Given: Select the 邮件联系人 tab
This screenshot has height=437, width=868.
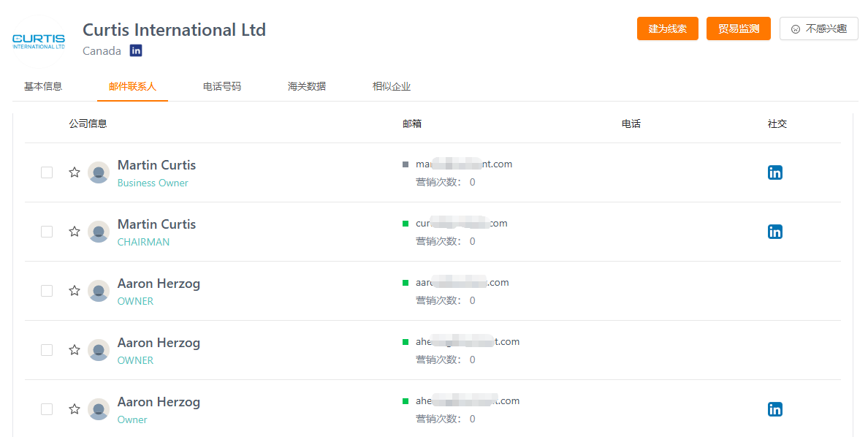Looking at the screenshot, I should tap(132, 86).
